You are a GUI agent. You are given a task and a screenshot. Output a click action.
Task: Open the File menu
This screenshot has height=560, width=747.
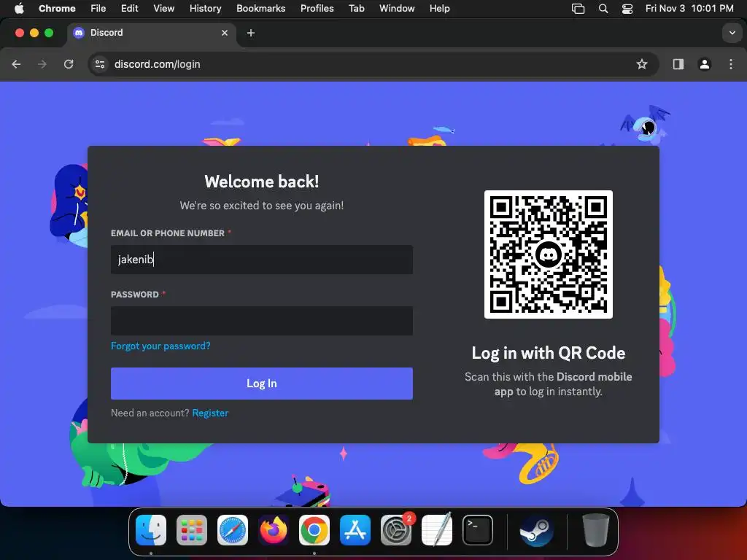point(98,9)
